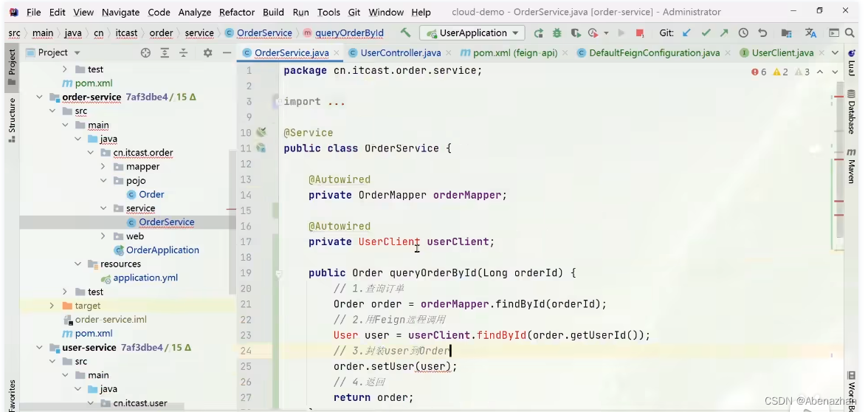The image size is (868, 412).
Task: Select Order class in project tree
Action: 151,194
